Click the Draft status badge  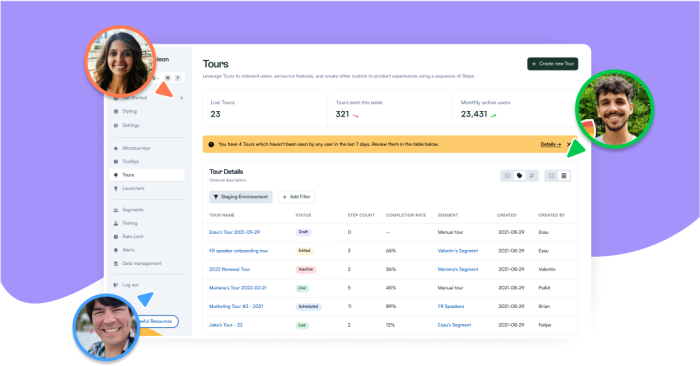click(303, 232)
